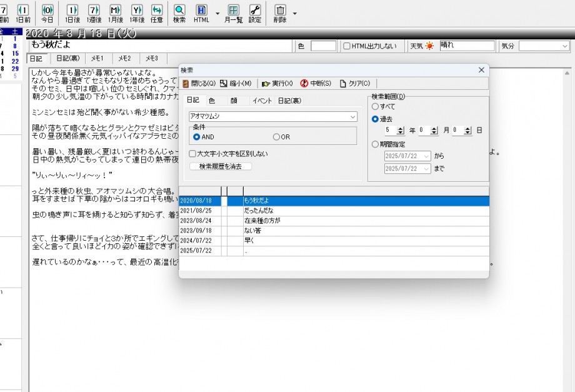The width and height of the screenshot is (575, 392).
Task: Advance one week with 1週後
Action: click(x=94, y=13)
